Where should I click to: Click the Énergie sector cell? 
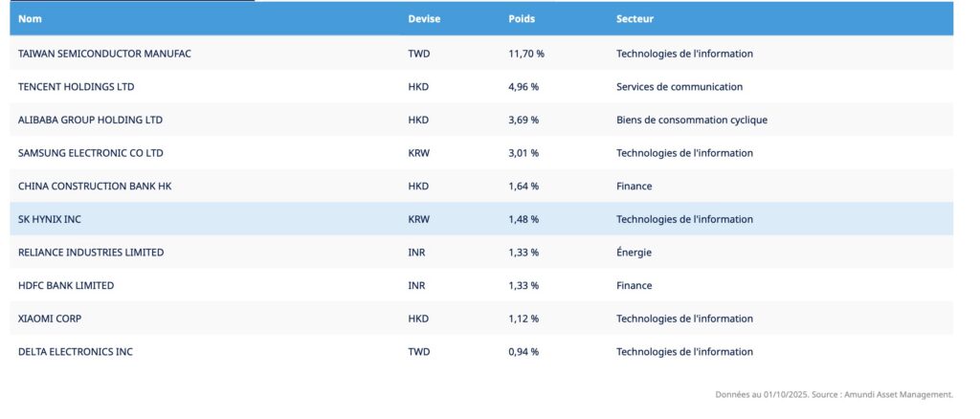(634, 253)
